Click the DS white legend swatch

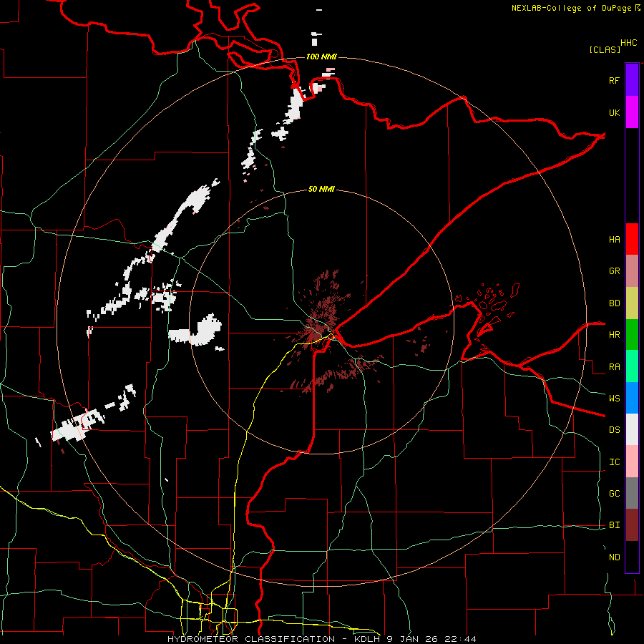(x=632, y=429)
